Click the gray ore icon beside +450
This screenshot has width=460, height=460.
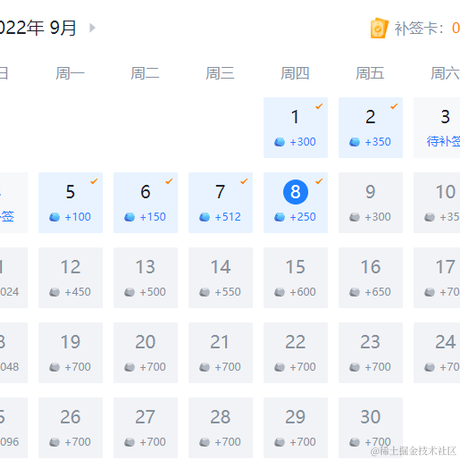pyautogui.click(x=54, y=292)
